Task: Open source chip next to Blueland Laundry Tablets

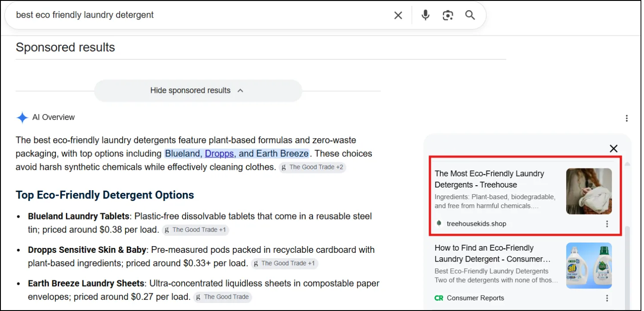Action: 195,230
